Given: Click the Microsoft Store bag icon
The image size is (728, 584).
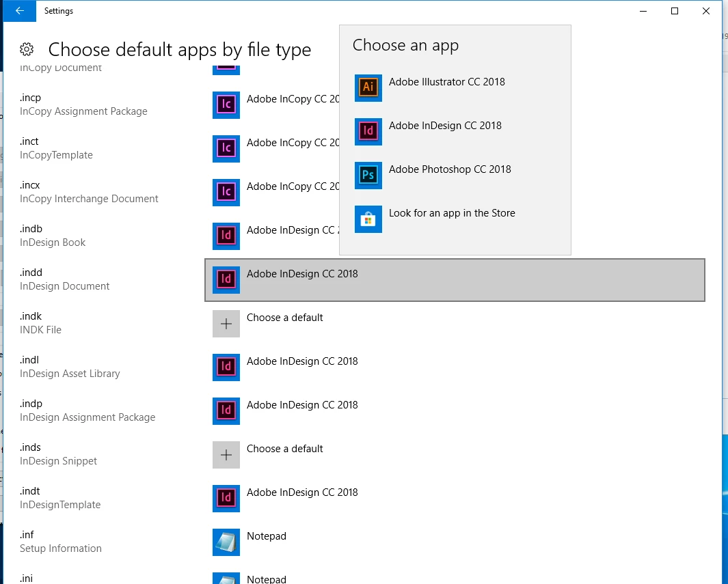Looking at the screenshot, I should click(x=368, y=219).
